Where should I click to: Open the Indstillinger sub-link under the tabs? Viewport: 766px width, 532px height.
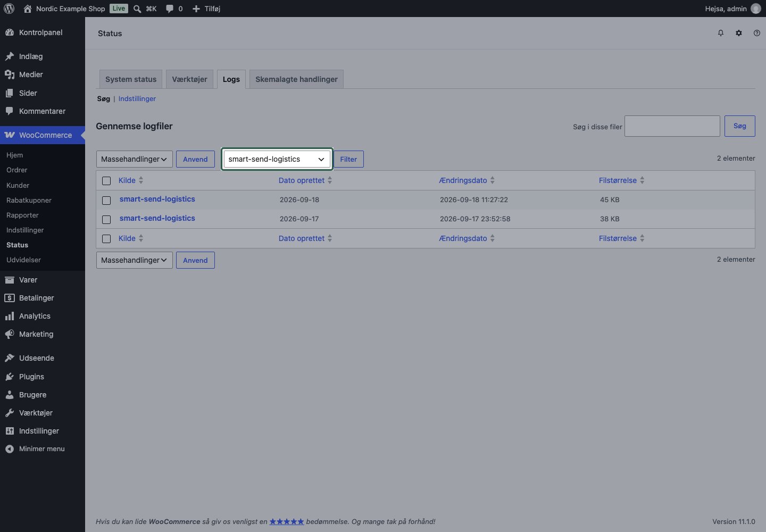coord(137,99)
